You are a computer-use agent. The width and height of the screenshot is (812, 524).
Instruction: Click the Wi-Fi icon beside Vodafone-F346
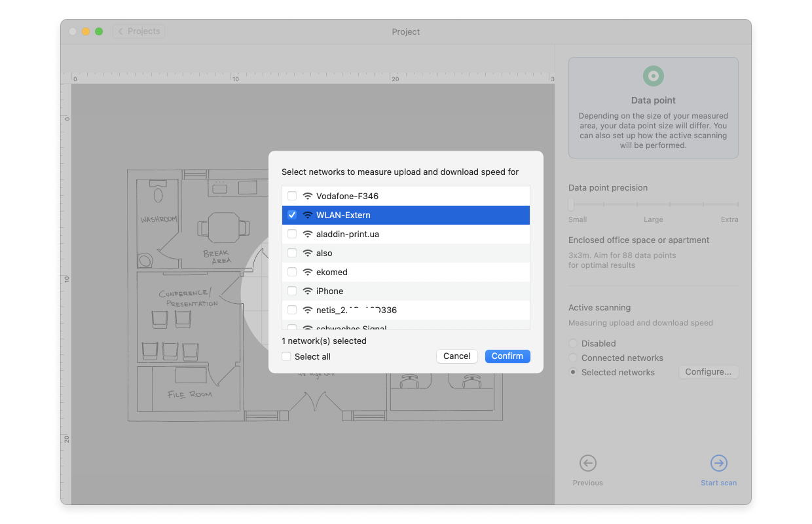(x=306, y=195)
